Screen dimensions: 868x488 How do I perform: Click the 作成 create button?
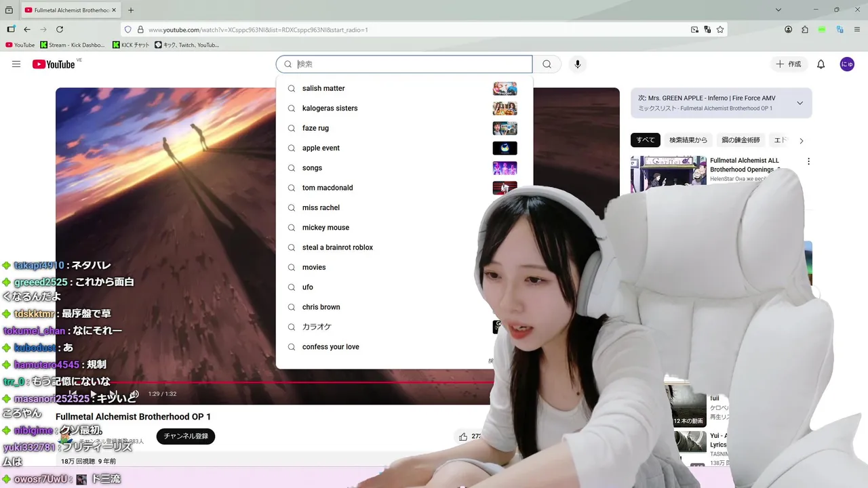(x=789, y=64)
